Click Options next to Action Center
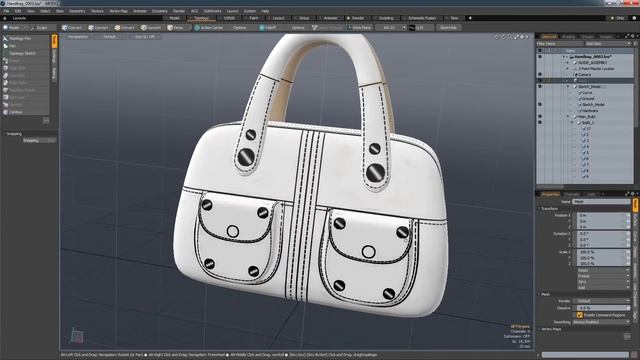 tap(240, 28)
